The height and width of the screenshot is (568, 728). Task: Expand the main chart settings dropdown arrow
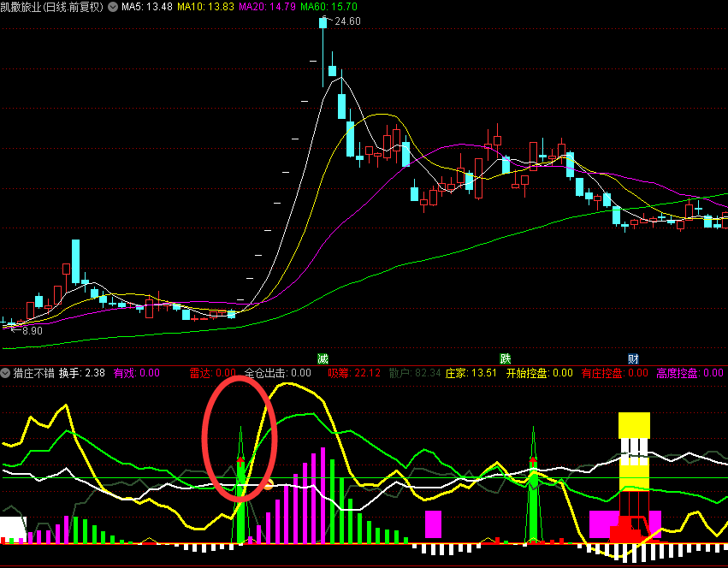pos(113,7)
